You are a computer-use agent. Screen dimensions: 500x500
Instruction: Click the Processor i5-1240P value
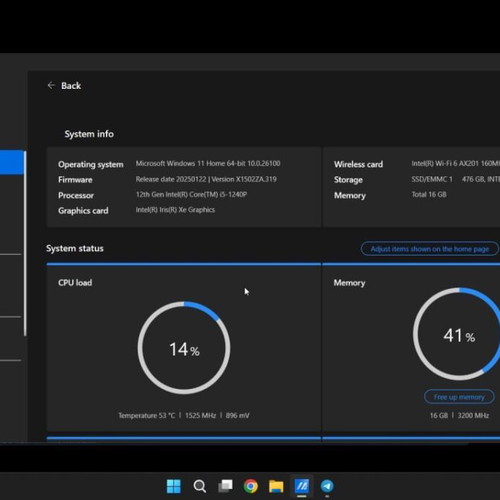(x=191, y=194)
